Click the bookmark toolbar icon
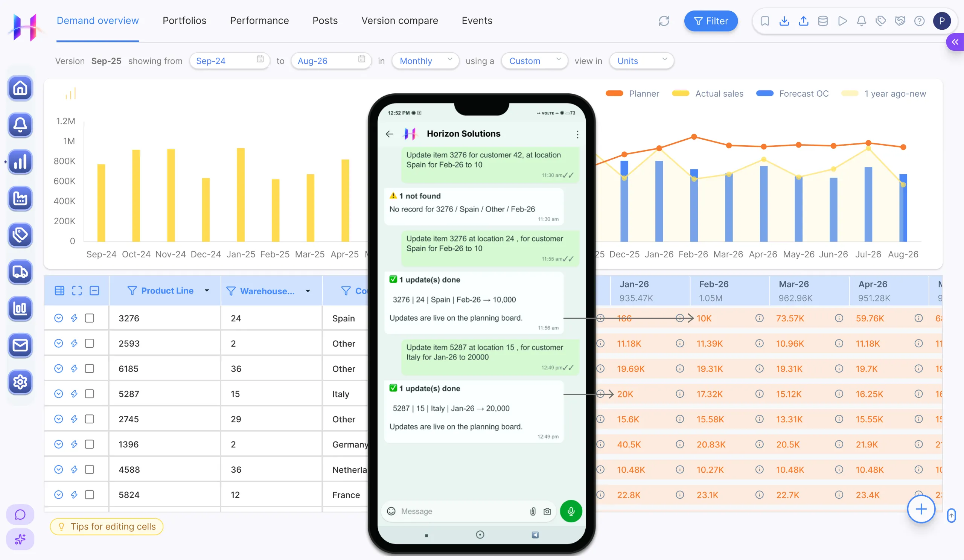This screenshot has height=560, width=964. pyautogui.click(x=765, y=21)
